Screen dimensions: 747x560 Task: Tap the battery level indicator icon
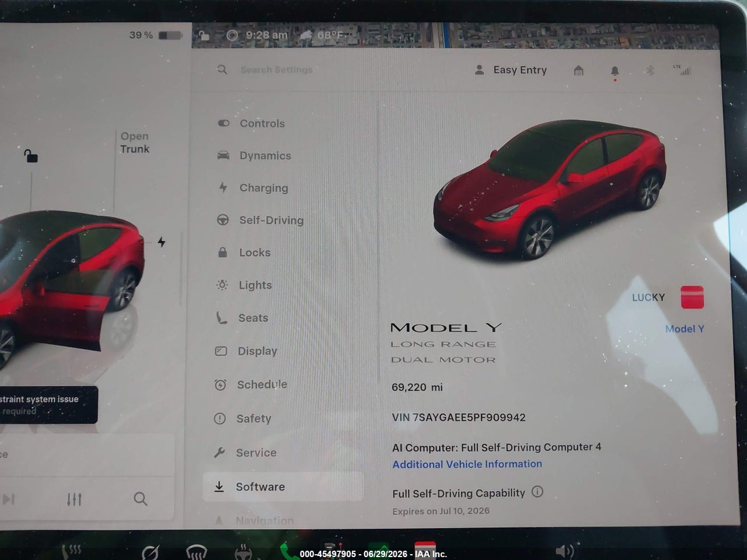(x=170, y=36)
